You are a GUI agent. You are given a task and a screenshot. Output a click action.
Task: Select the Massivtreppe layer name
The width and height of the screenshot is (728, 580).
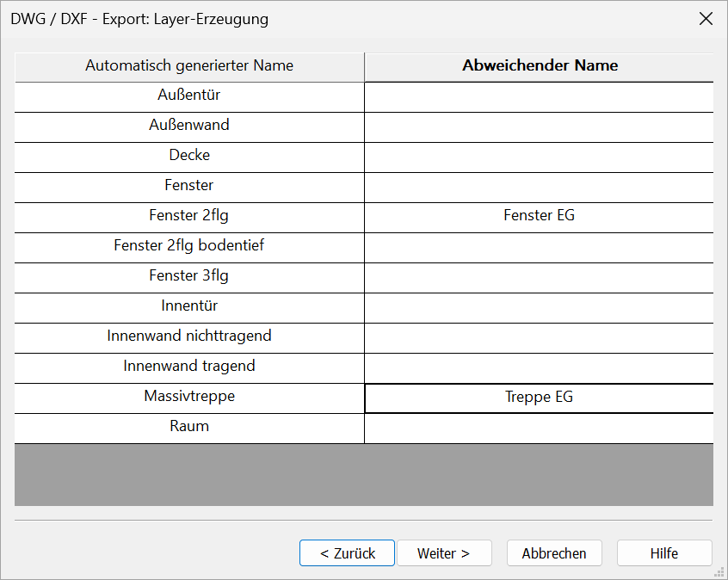click(189, 398)
